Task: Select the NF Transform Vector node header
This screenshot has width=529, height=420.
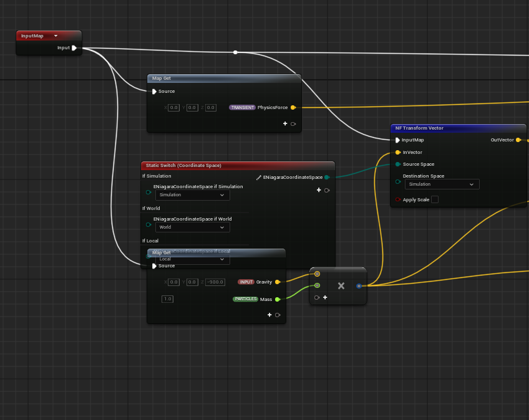Action: pyautogui.click(x=458, y=128)
